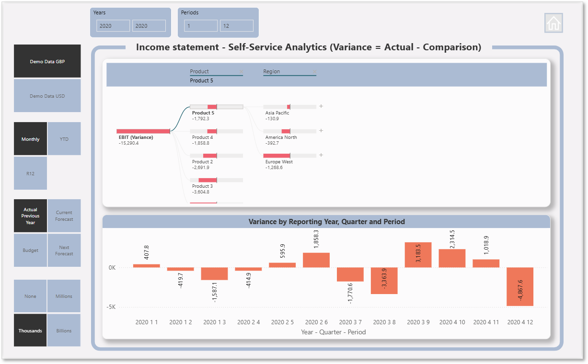Image resolution: width=588 pixels, height=364 pixels.
Task: Click the Region column header
Action: [272, 71]
